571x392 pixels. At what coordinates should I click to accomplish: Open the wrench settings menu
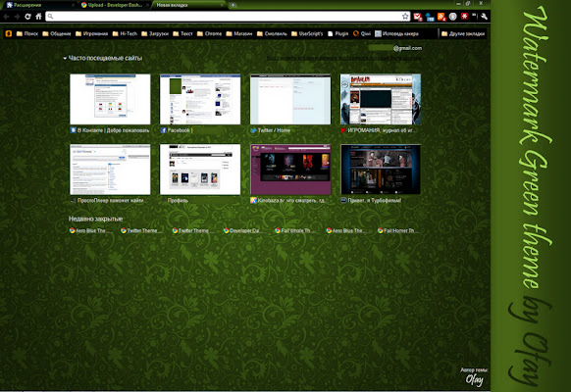(484, 17)
